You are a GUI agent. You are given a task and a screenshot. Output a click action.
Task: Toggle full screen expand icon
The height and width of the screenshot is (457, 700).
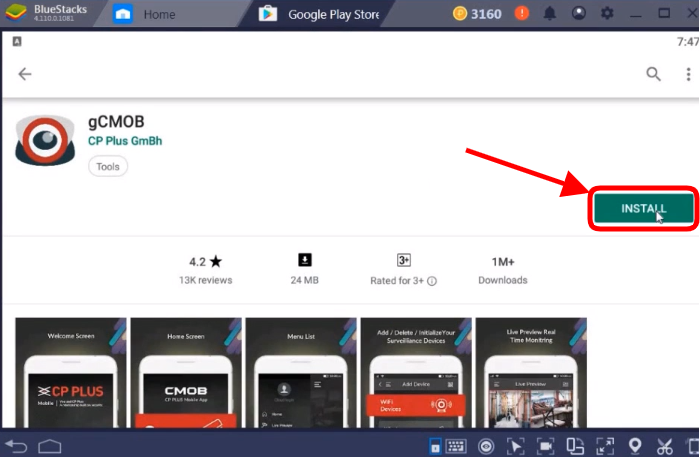click(605, 446)
